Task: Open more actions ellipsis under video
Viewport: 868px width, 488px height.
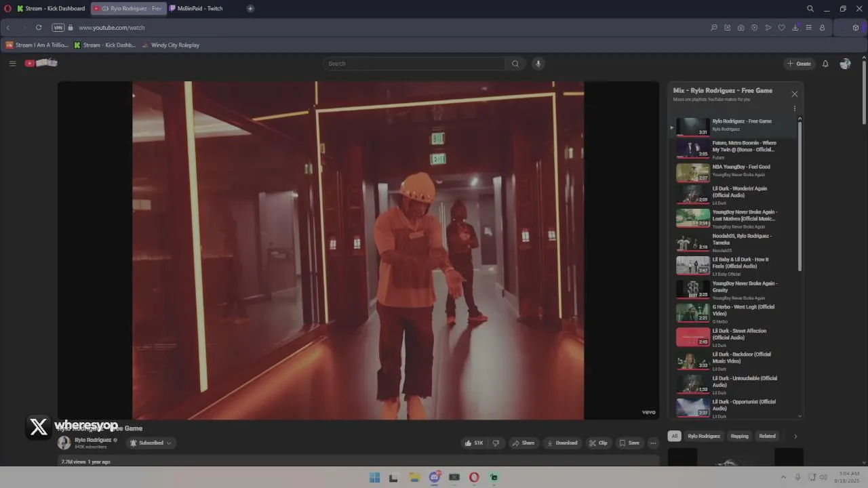Action: click(x=653, y=443)
